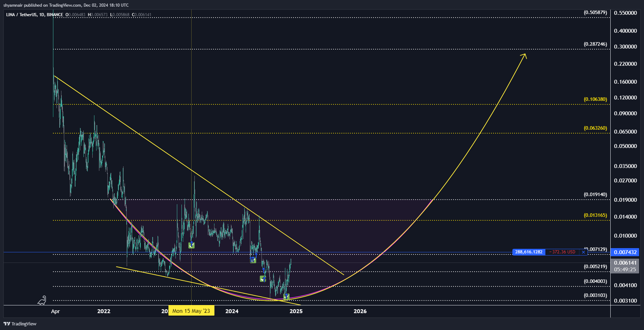The width and height of the screenshot is (644, 330).
Task: Click the (0.005219) level label
Action: pos(595,266)
